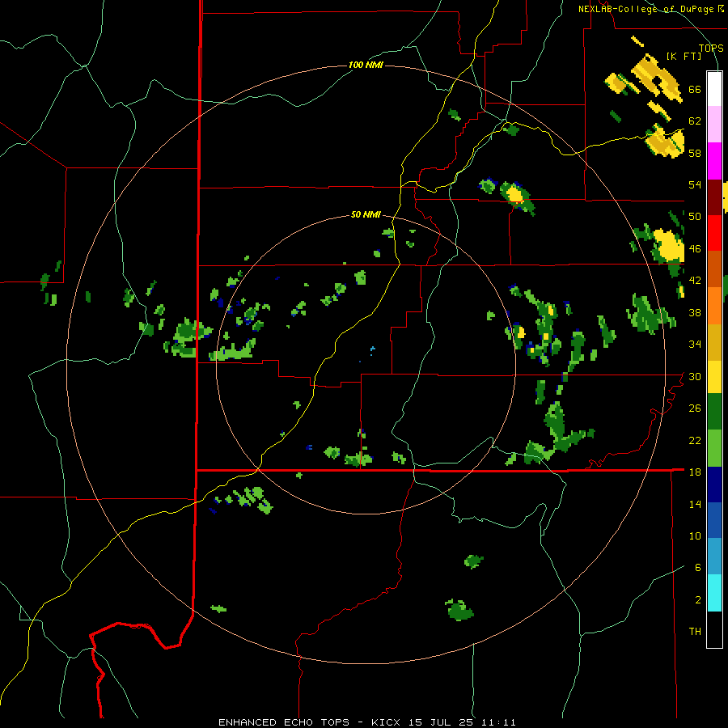Select the light orange legend swatch
The height and width of the screenshot is (728, 728).
coord(714,306)
